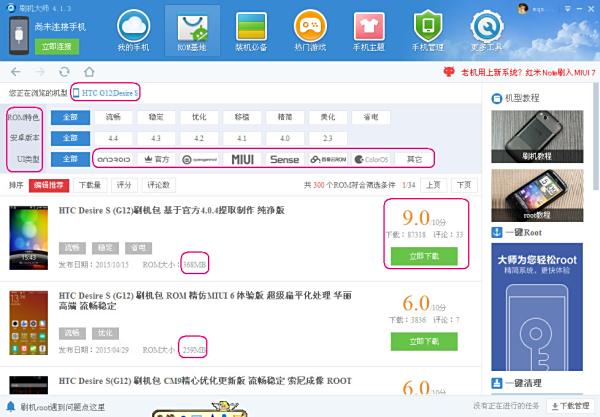600x417 pixels.
Task: Filter Android version 4.0
Action: (285, 138)
